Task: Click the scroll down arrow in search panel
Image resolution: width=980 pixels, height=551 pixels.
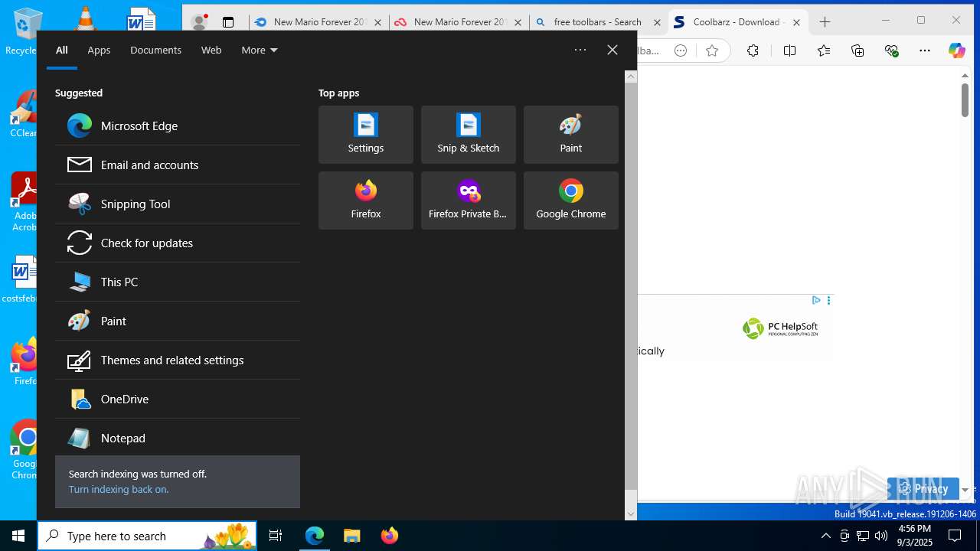Action: coord(631,514)
